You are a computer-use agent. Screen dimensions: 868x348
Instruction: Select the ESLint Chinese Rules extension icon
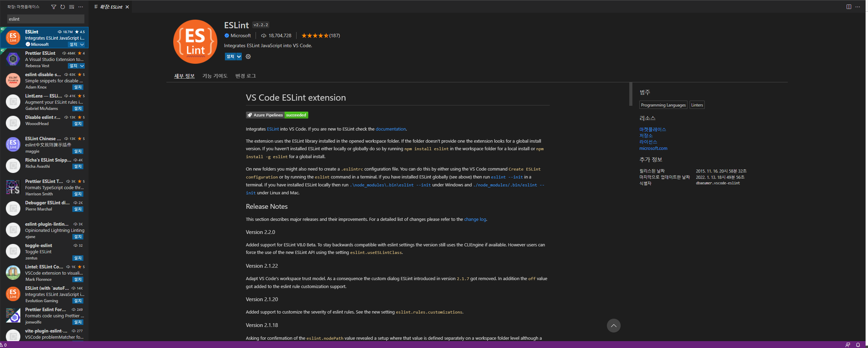13,144
